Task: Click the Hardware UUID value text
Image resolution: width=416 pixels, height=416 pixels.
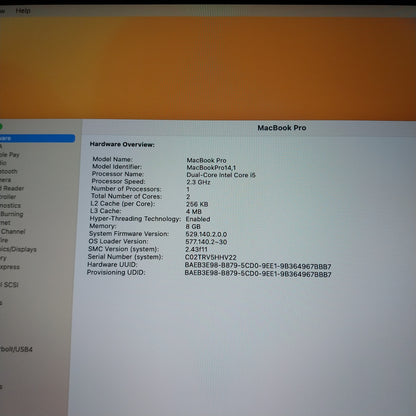Action: [x=258, y=266]
